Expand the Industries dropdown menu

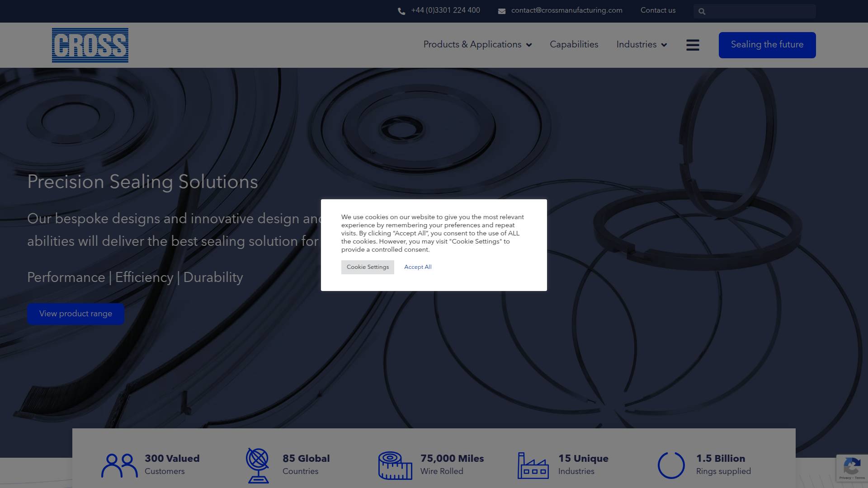pos(642,45)
